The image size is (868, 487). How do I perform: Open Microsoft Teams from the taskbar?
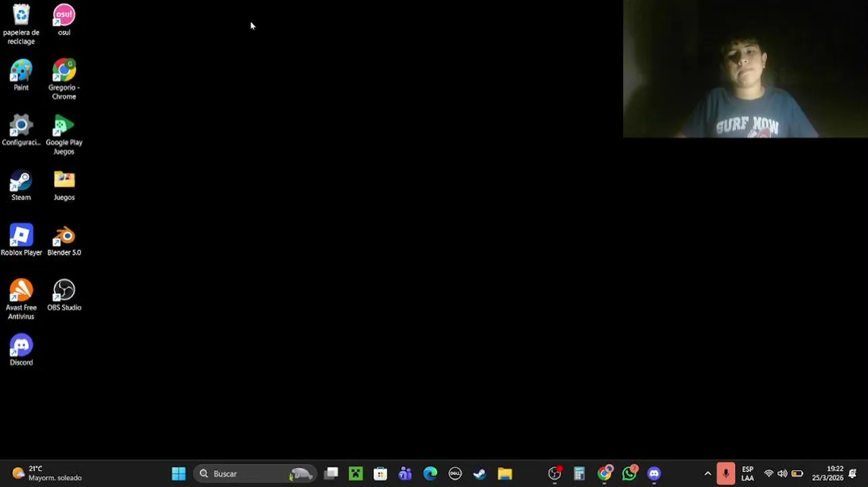[x=405, y=473]
